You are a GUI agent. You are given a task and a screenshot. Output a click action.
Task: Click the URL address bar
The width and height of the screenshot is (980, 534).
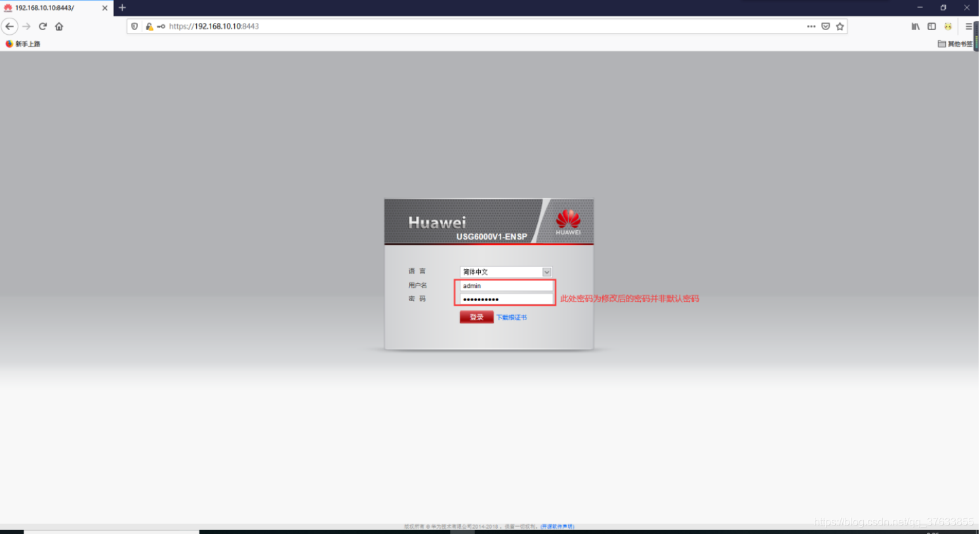485,26
